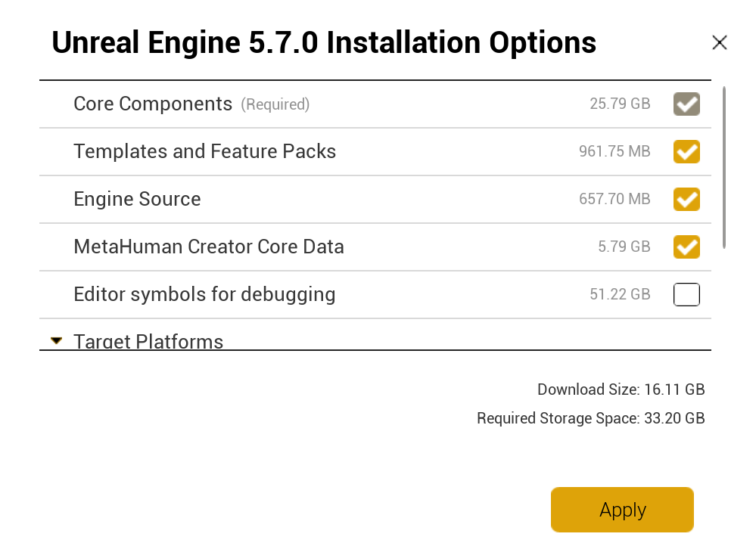Click the Required Storage Space text
The width and height of the screenshot is (756, 543).
click(590, 418)
